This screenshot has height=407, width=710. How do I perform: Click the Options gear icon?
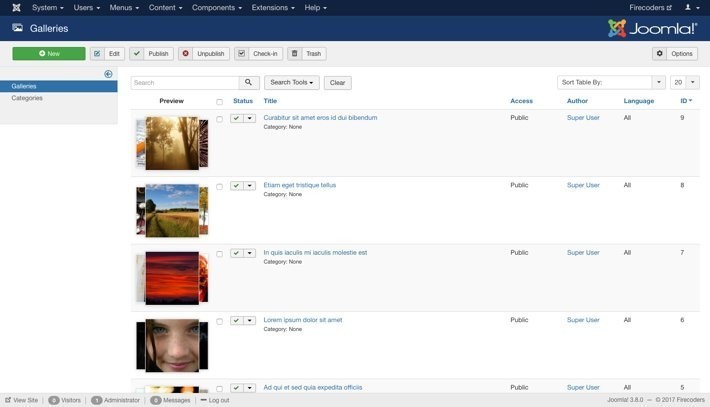click(660, 53)
